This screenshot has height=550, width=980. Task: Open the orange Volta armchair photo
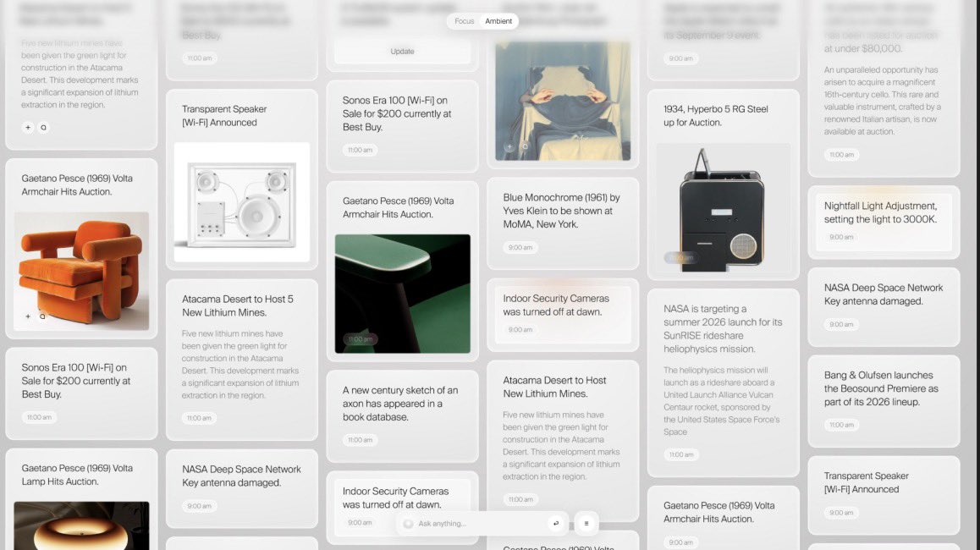coord(82,271)
